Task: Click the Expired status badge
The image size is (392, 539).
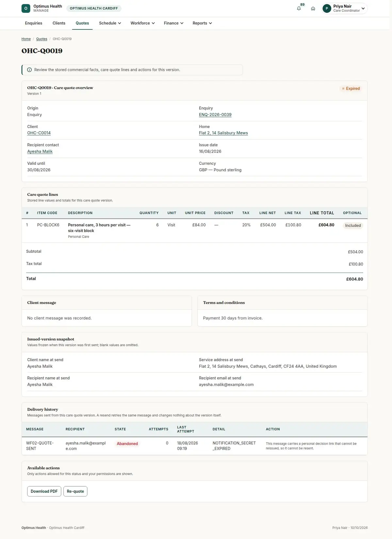Action: coord(351,89)
